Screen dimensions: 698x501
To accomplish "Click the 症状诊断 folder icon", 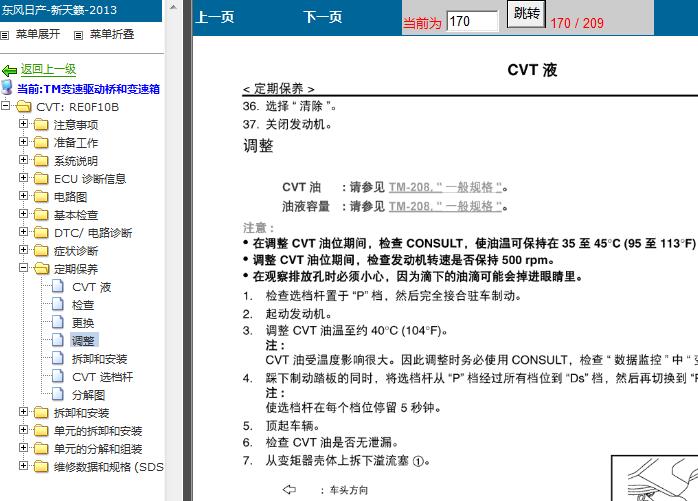I will click(x=41, y=251).
